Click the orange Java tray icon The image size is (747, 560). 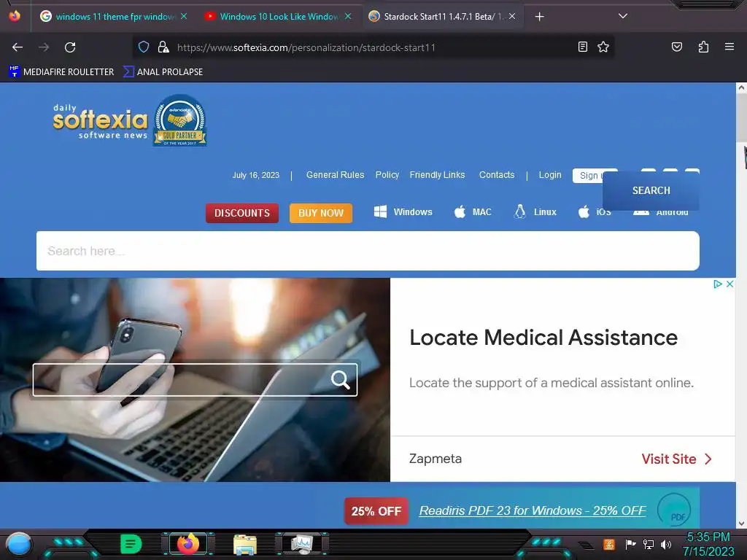click(609, 544)
